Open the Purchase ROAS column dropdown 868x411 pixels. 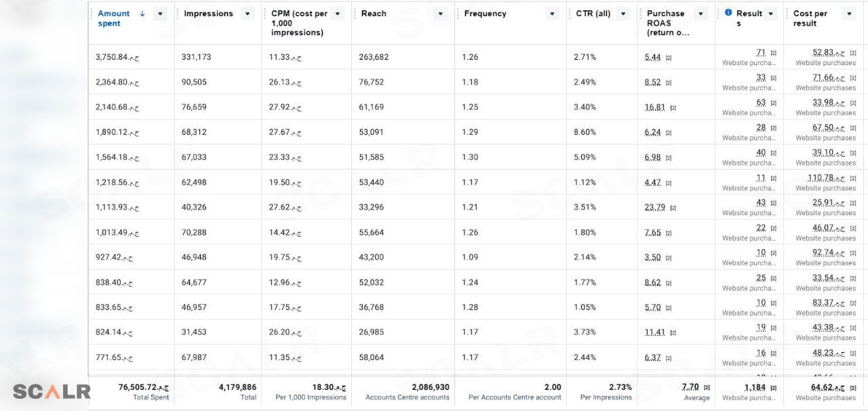coord(701,14)
